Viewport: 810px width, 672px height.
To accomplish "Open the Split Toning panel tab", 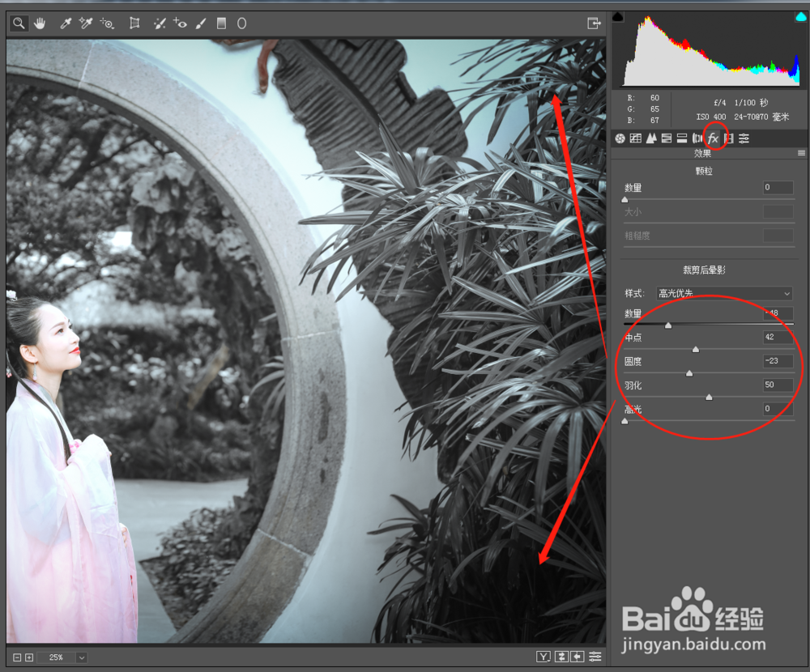I will pos(682,138).
